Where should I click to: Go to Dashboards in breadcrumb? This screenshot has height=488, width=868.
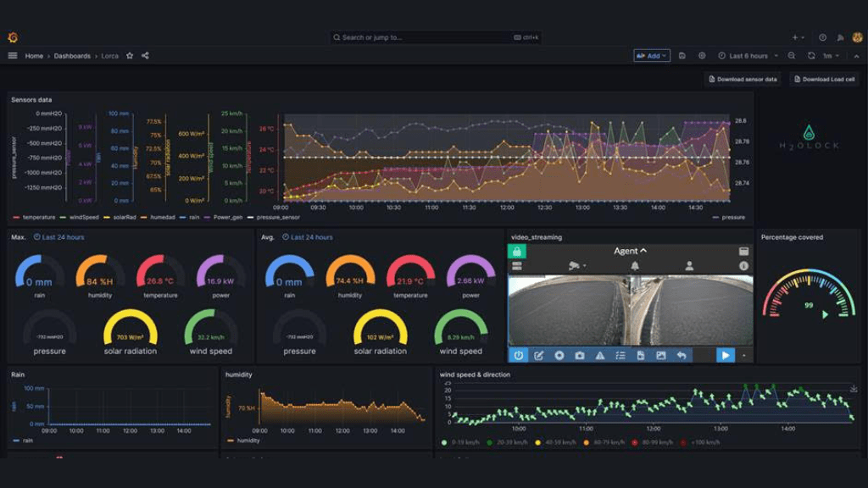pos(72,56)
